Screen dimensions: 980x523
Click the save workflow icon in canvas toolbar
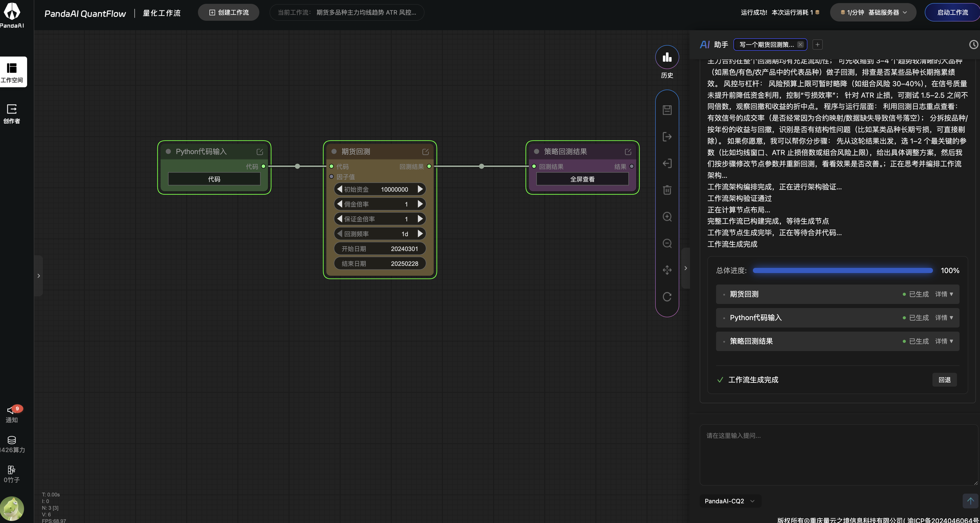click(x=667, y=110)
